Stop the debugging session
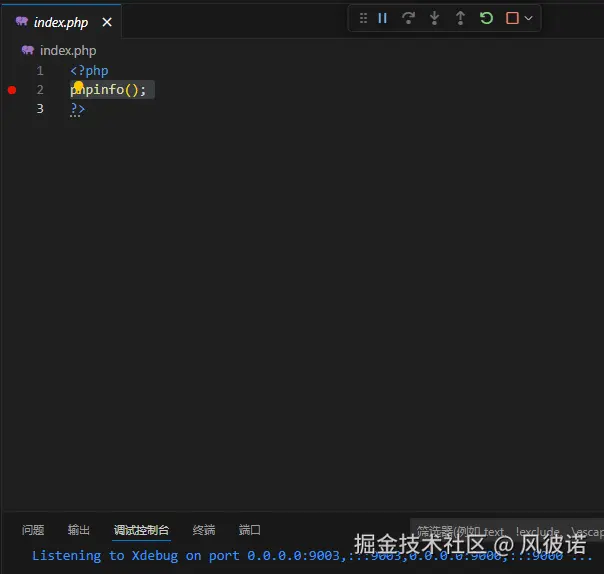The width and height of the screenshot is (604, 574). tap(512, 18)
